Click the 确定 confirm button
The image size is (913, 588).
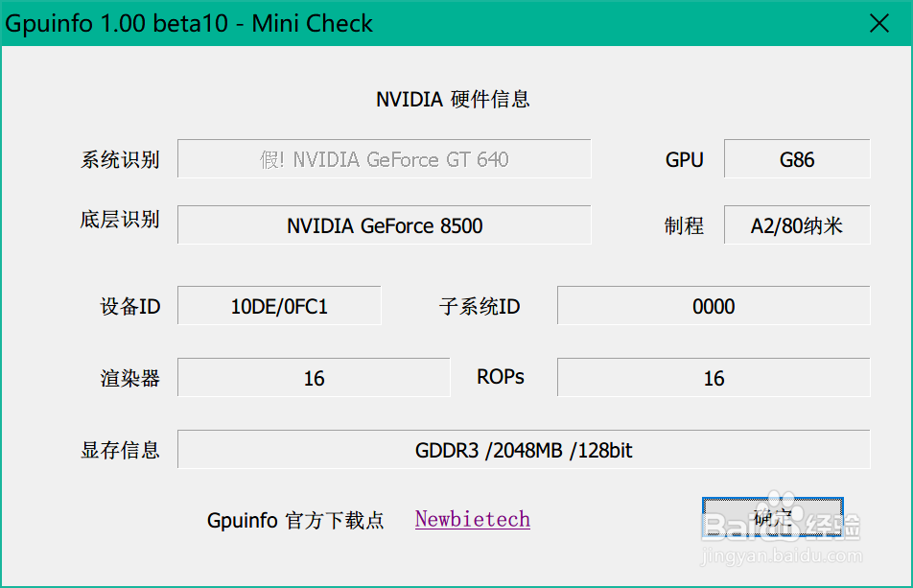click(x=773, y=516)
